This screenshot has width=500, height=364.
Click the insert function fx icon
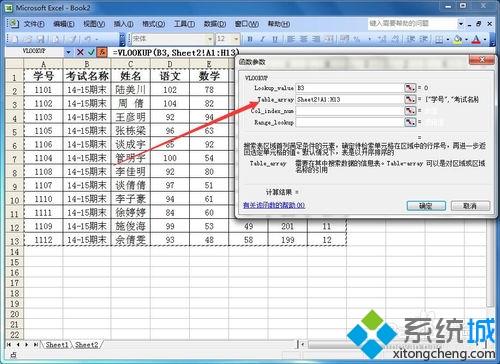[102, 52]
